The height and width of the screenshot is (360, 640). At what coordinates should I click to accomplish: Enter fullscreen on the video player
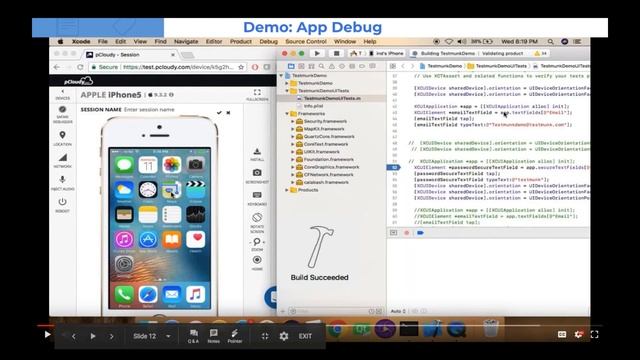pos(595,334)
